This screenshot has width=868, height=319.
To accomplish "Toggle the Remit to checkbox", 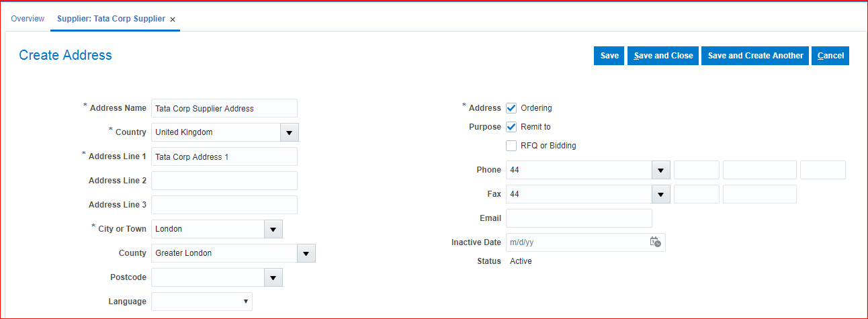I will tap(511, 127).
